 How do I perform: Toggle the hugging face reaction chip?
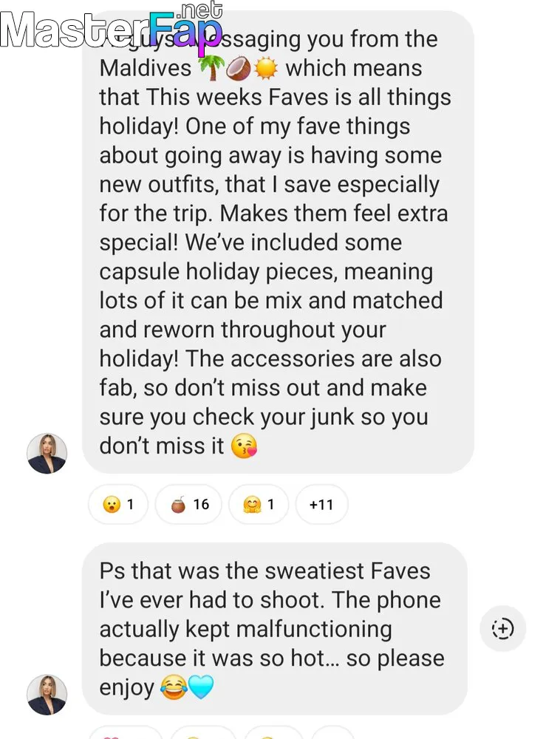tap(259, 504)
